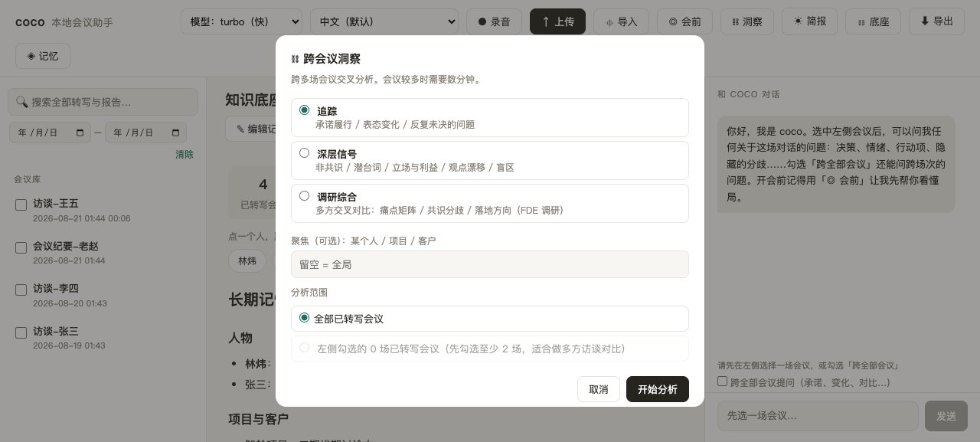Enable the 跨全部会议提问 checkbox
This screenshot has height=442, width=980.
(722, 381)
